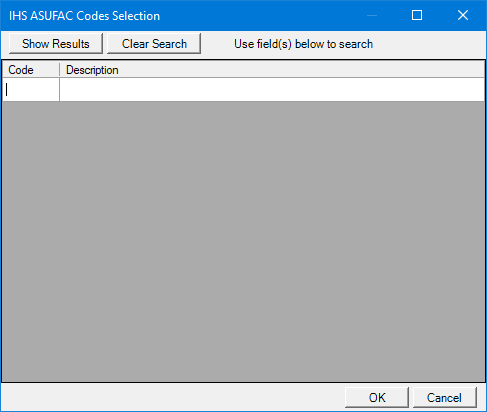This screenshot has height=412, width=487.
Task: Click the "Use field(s) below to search" label
Action: [303, 44]
